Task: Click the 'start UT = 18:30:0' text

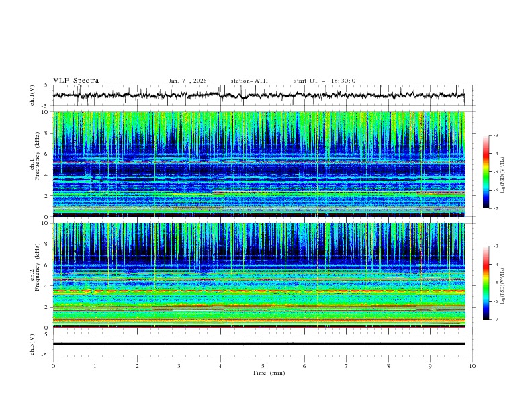Action: click(x=324, y=81)
